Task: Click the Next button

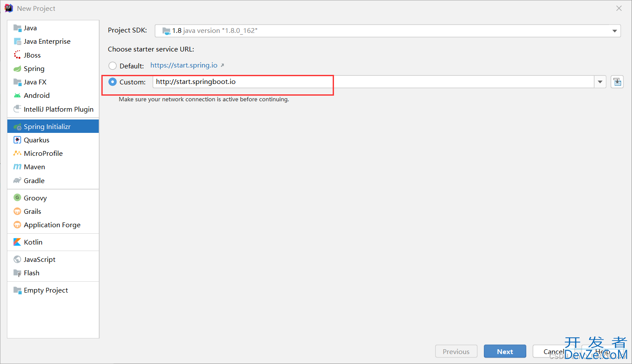Action: tap(505, 351)
